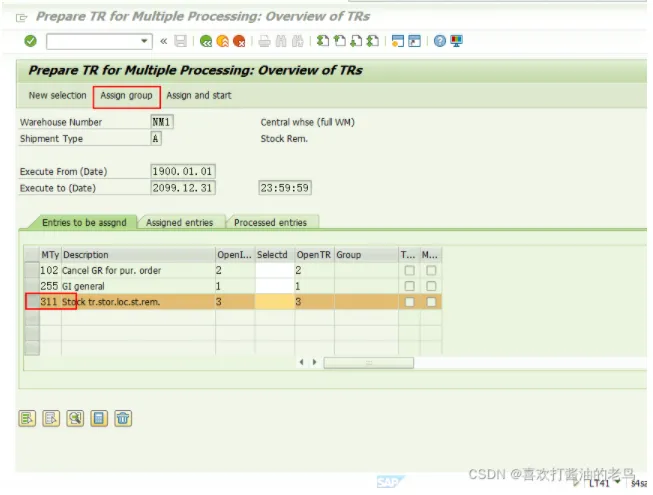Click the Selectd cell for row 255
Screen dimensions: 653x495
[274, 286]
